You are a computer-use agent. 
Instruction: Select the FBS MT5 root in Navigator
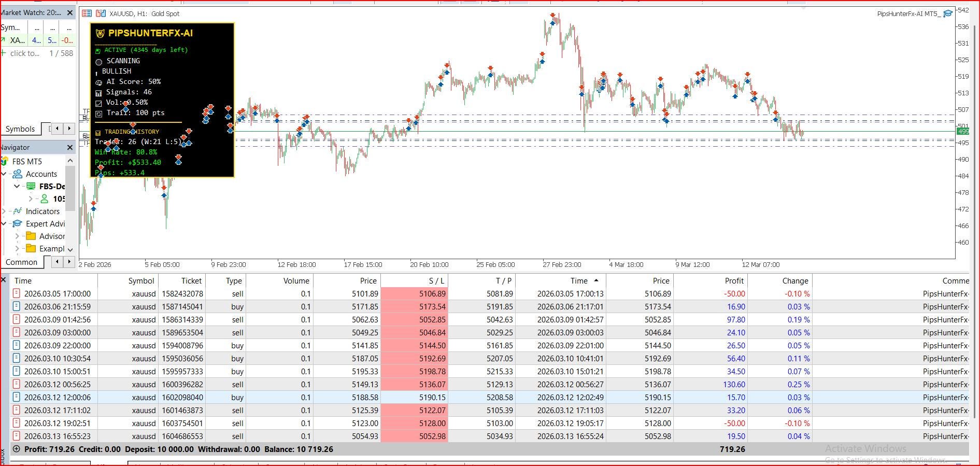click(x=27, y=161)
